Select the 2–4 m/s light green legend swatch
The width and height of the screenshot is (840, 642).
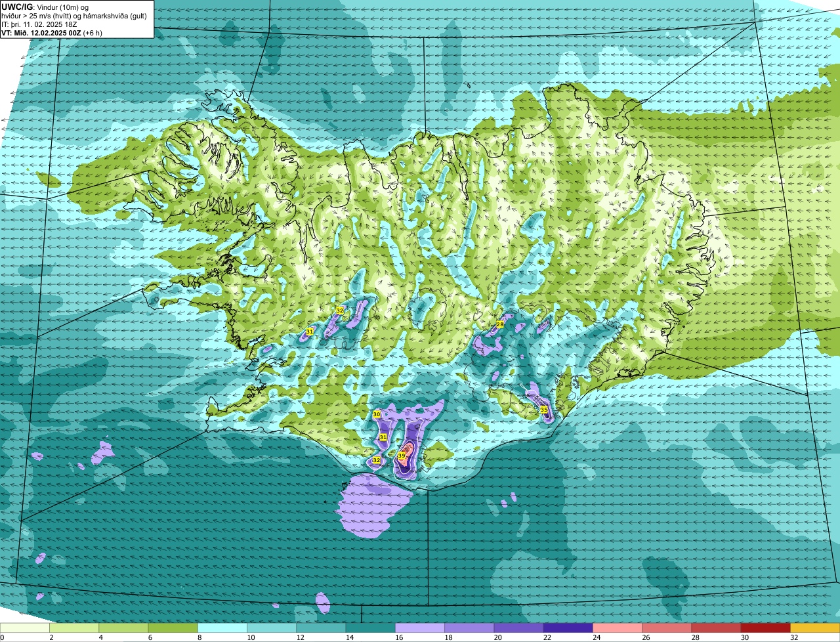tap(74, 628)
